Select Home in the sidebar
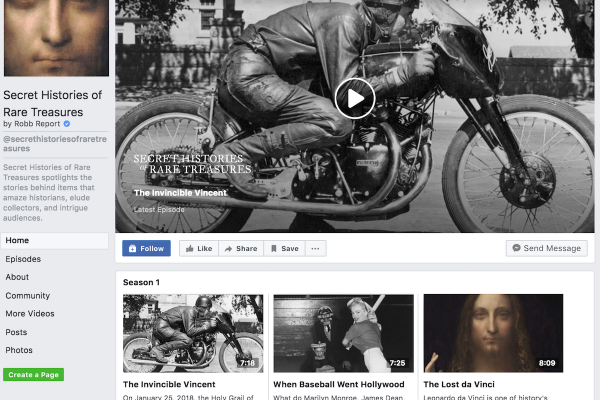Image resolution: width=600 pixels, height=400 pixels. (54, 240)
